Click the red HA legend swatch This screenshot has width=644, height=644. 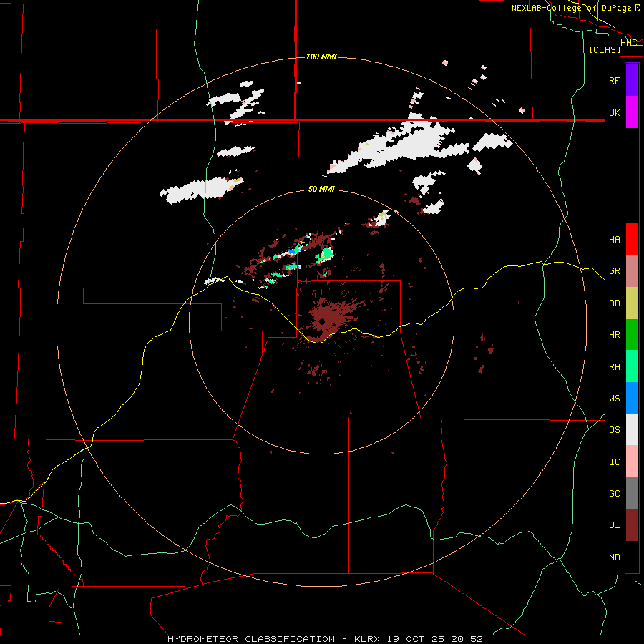632,239
